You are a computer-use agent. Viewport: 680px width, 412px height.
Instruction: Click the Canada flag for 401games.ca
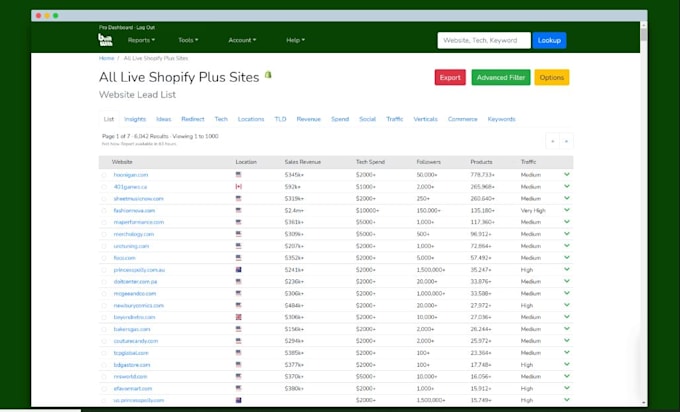[x=238, y=186]
